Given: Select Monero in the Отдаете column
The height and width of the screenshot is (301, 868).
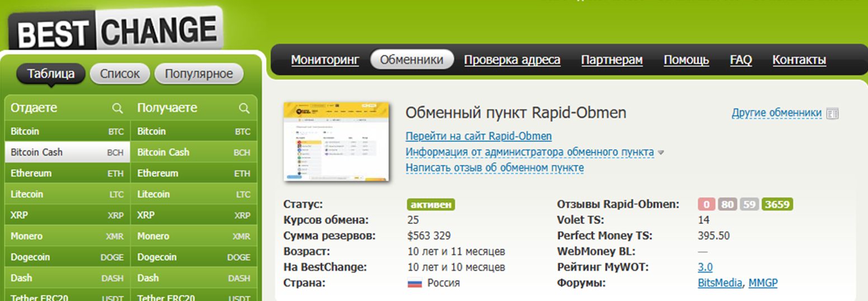Looking at the screenshot, I should 67,236.
